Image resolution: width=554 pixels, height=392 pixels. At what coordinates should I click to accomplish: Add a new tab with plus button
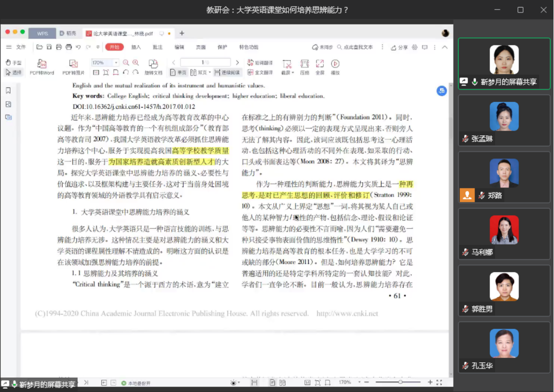point(181,33)
